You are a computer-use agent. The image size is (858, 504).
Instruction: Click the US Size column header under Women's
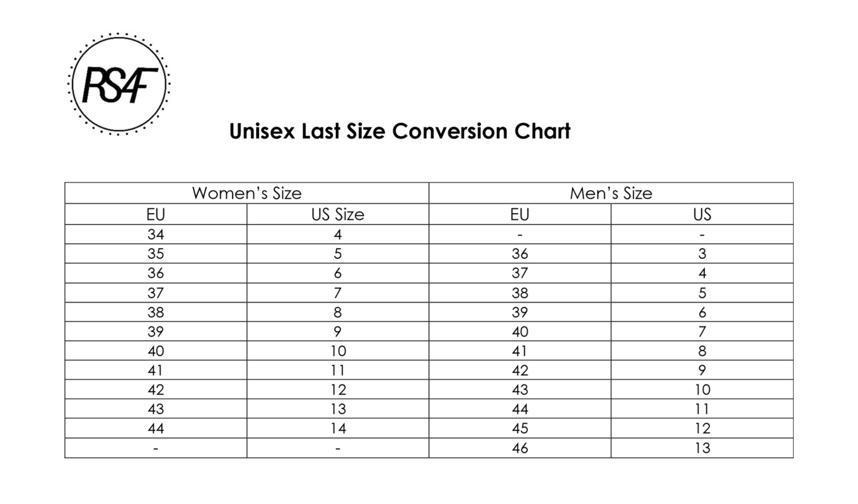[338, 214]
